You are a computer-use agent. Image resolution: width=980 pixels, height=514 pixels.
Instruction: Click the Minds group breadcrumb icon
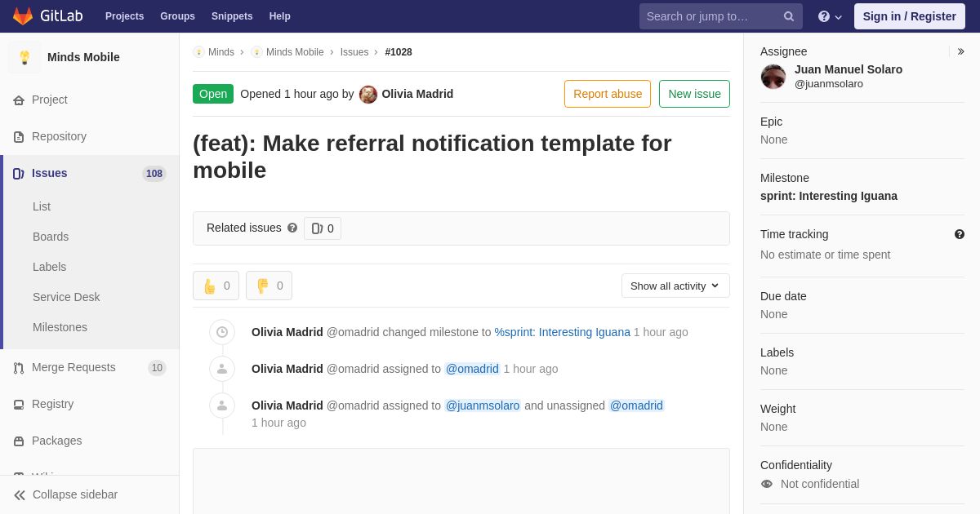coord(198,52)
